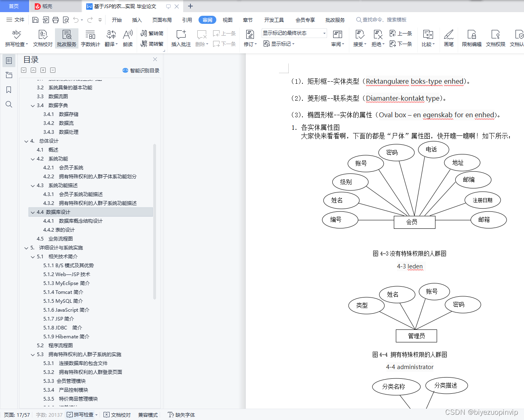
Task: Open the display markup state dropdown
Action: 294,33
